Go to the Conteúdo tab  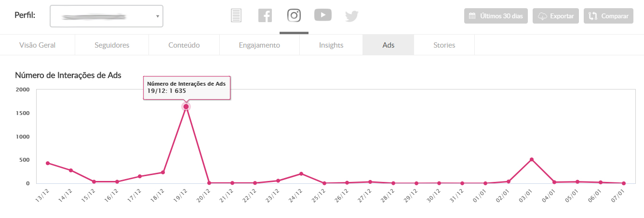(x=184, y=45)
